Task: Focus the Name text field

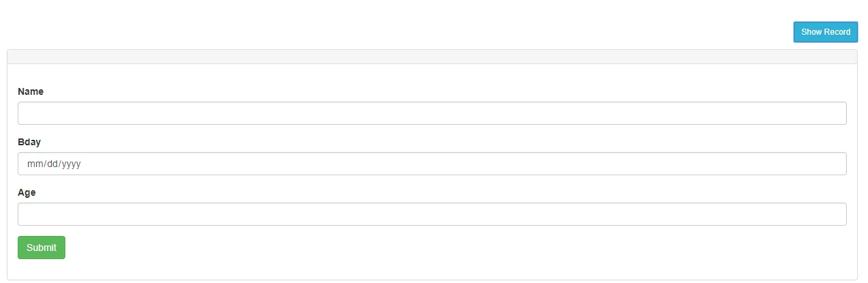Action: (432, 113)
